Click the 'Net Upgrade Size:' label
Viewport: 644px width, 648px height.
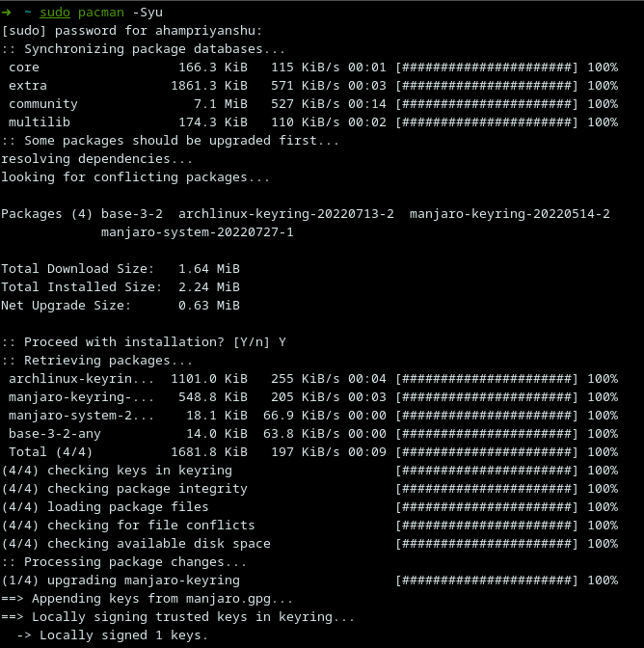click(66, 306)
